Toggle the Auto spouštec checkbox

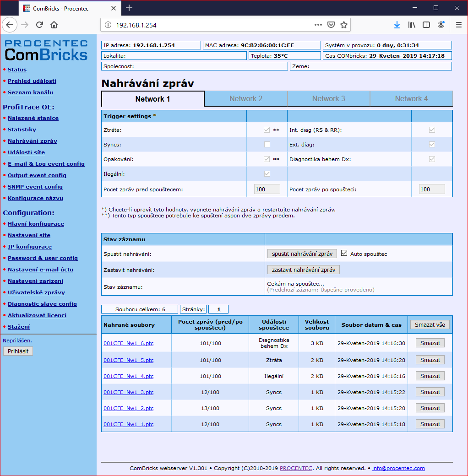tap(344, 253)
